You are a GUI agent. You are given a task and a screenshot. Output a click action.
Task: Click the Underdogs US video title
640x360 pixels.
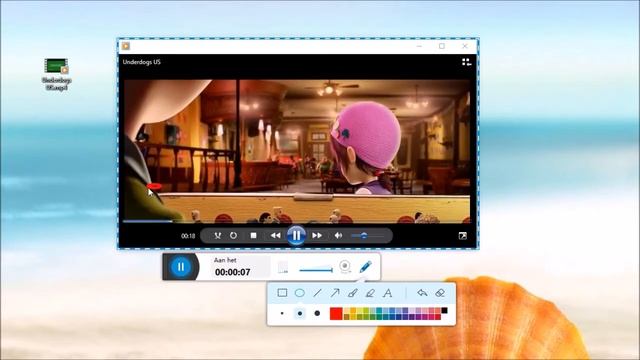(142, 62)
